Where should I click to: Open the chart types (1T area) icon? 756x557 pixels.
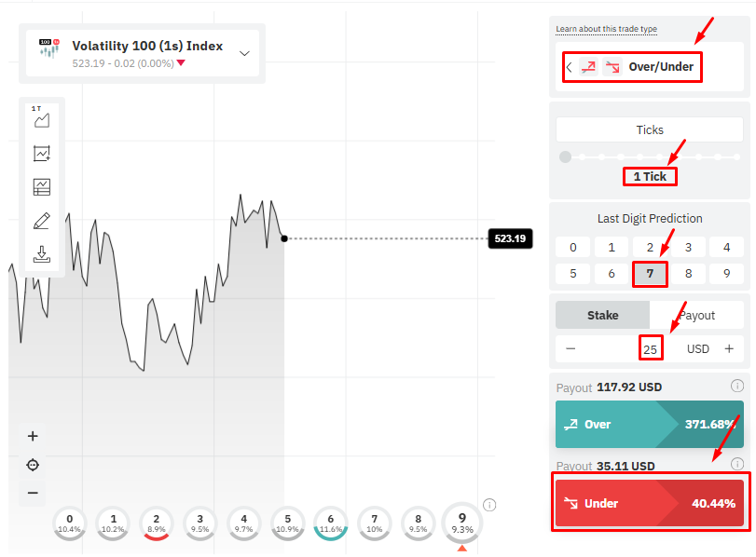pos(41,117)
